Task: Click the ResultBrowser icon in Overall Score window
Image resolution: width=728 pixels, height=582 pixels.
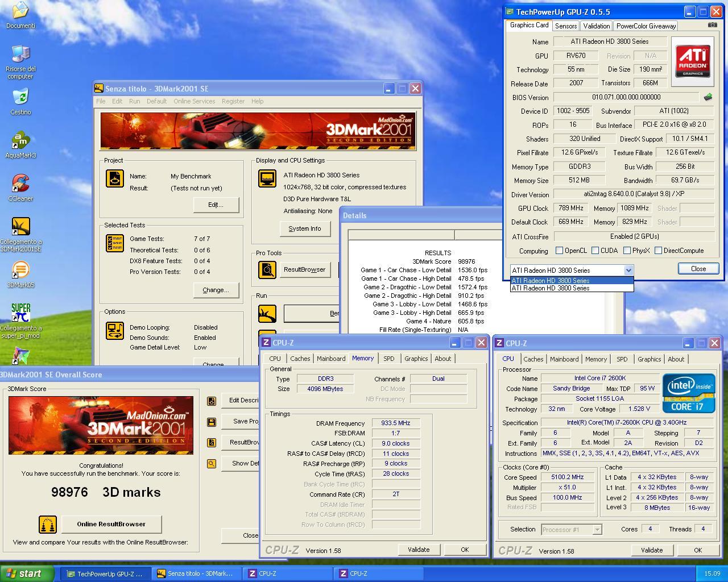Action: pyautogui.click(x=212, y=442)
